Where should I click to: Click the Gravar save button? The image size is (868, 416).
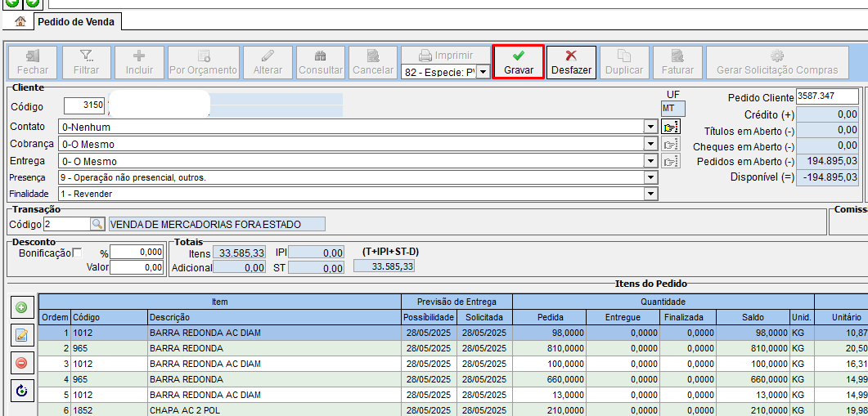518,62
